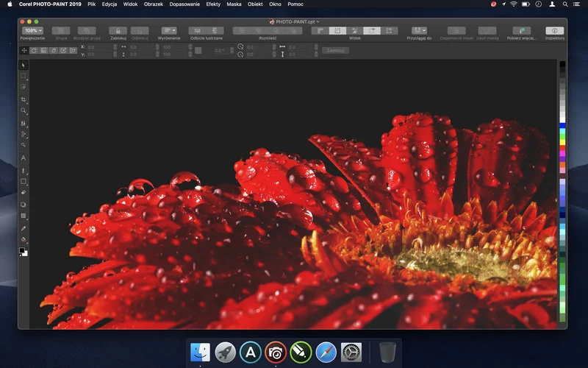Viewport: 588px width, 368px height.
Task: Click the Zastosuj apply button
Action: (335, 50)
